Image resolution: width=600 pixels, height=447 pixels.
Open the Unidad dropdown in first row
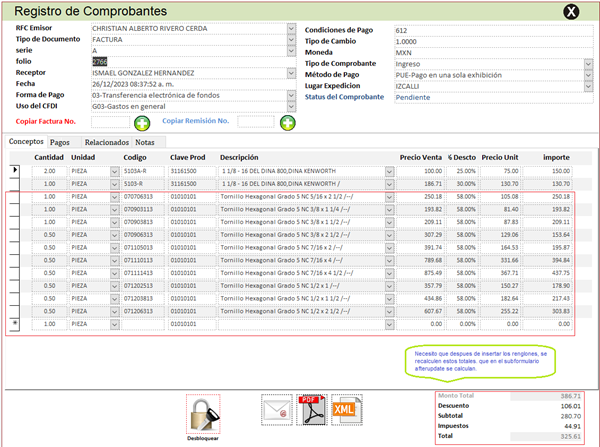coord(114,171)
